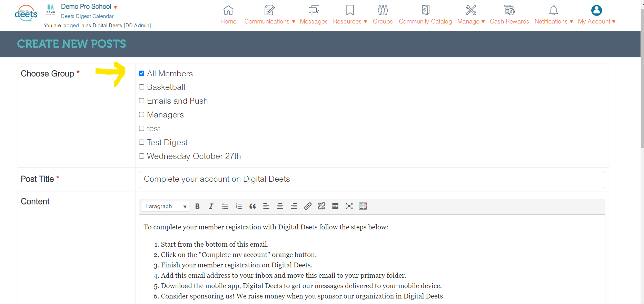Toggle fullscreen editor mode
The image size is (644, 304).
[349, 206]
